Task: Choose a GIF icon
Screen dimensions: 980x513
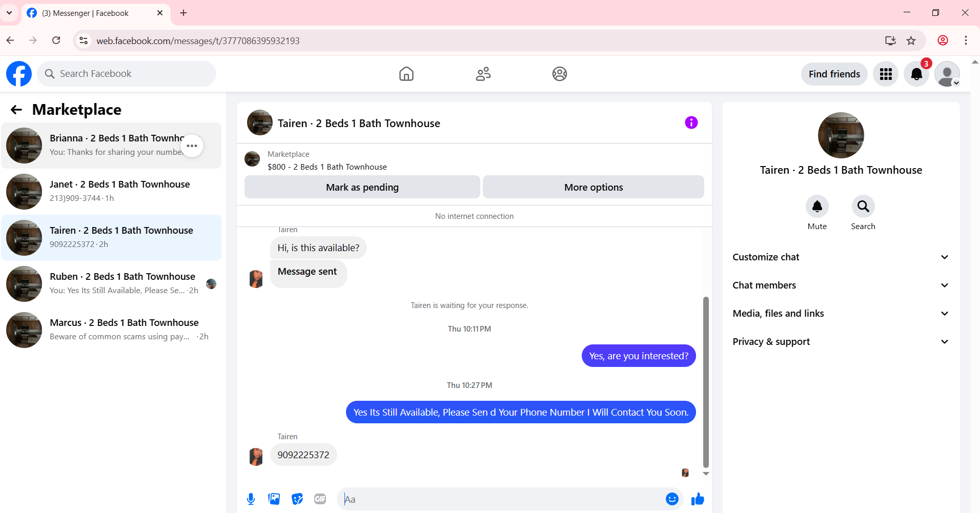Action: click(320, 499)
